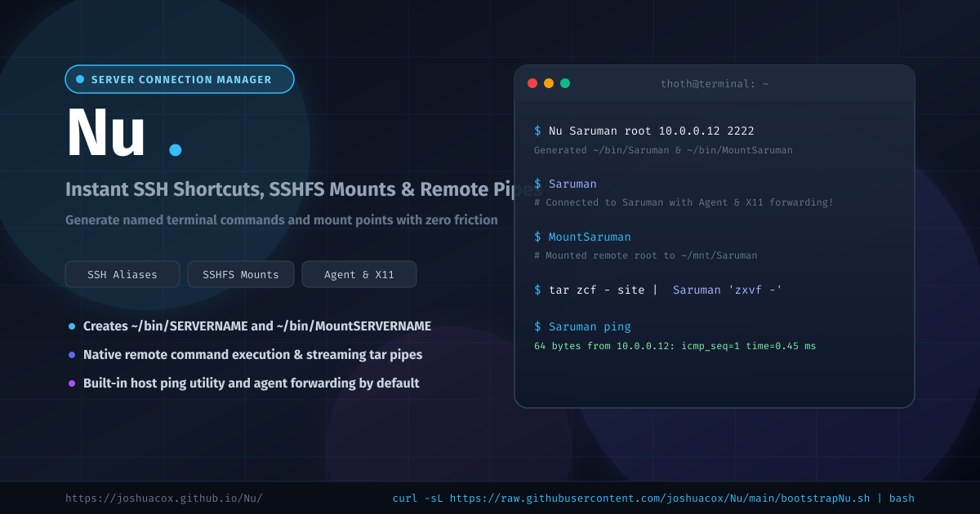
Task: Click 'Creates ~/bin/SERVERNAME and ~/bin/MountSERVERNAME' text
Action: (x=257, y=326)
